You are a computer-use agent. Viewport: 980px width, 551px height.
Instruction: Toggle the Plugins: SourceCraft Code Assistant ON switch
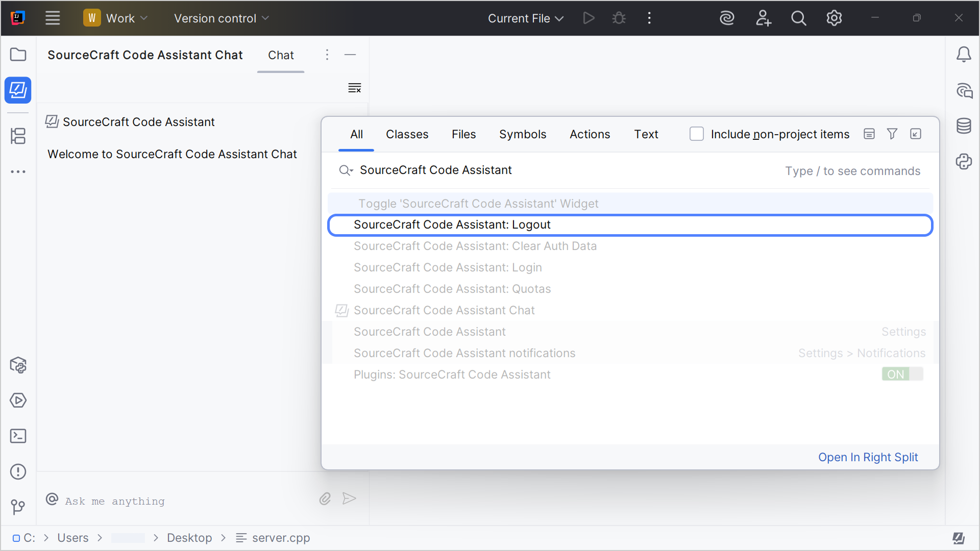pos(901,374)
